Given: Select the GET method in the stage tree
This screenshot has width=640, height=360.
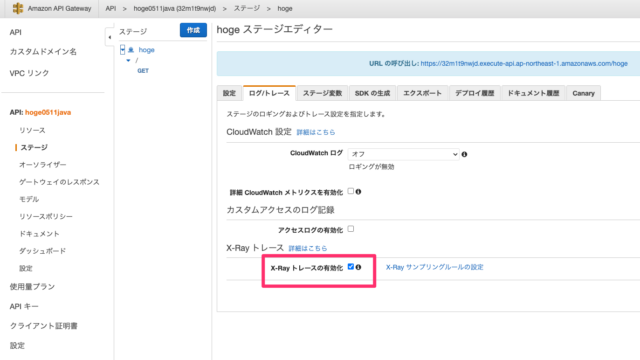Looking at the screenshot, I should [143, 71].
